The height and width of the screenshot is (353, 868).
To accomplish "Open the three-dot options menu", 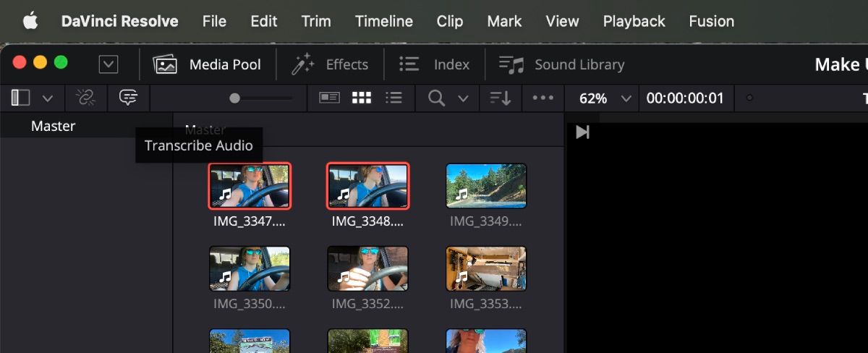I will click(x=542, y=98).
